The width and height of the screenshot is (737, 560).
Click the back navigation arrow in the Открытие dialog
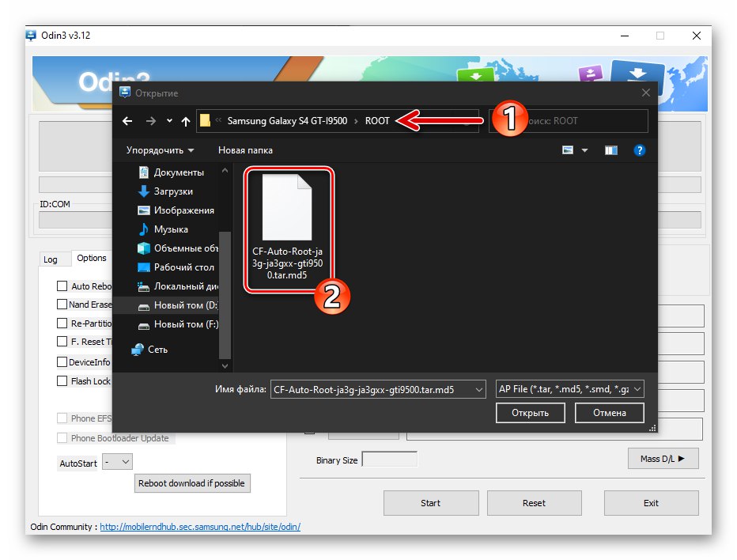(x=127, y=120)
